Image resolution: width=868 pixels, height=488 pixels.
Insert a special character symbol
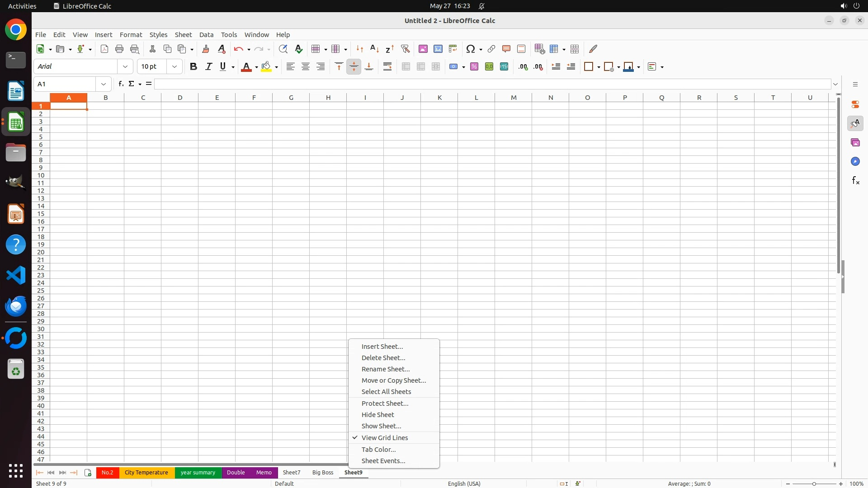pos(471,49)
